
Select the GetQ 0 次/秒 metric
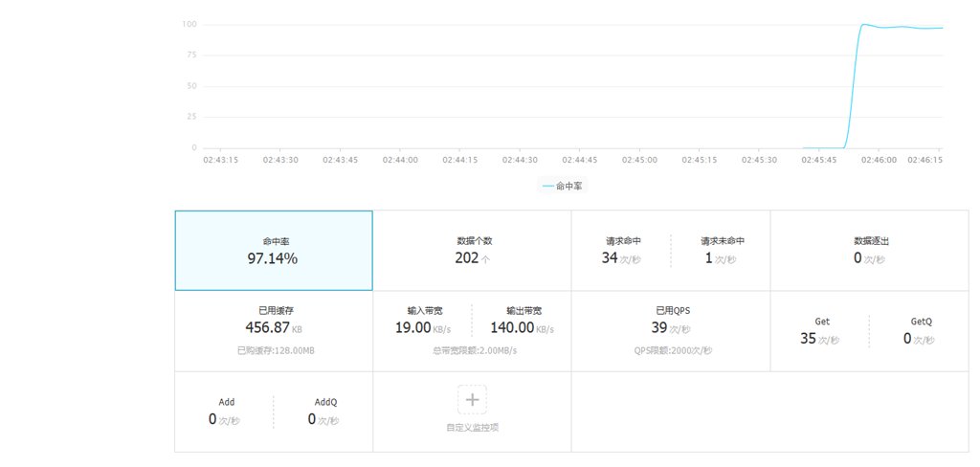coord(920,331)
